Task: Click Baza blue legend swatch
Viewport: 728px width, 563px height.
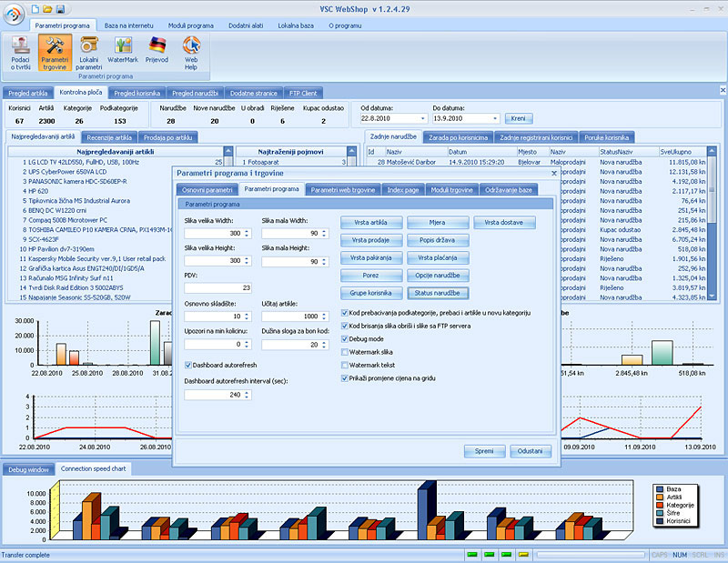Action: 660,489
